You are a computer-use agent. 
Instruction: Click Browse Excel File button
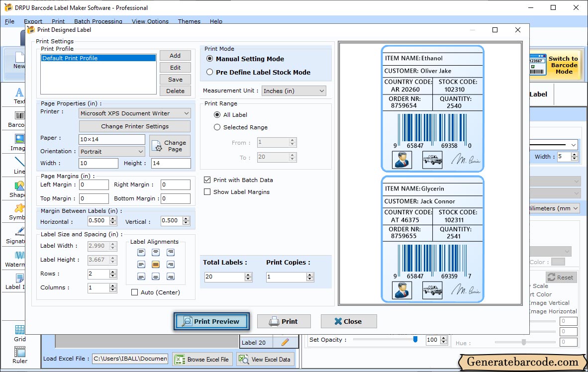(x=202, y=359)
